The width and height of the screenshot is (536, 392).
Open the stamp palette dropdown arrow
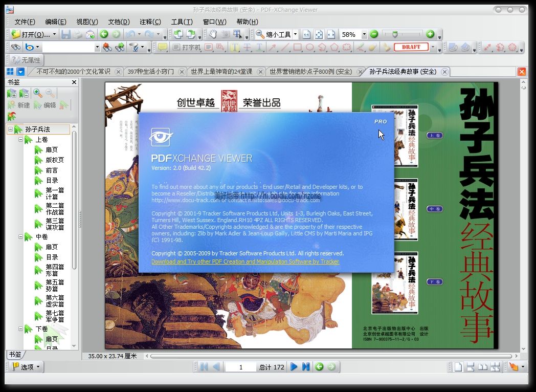click(x=433, y=47)
